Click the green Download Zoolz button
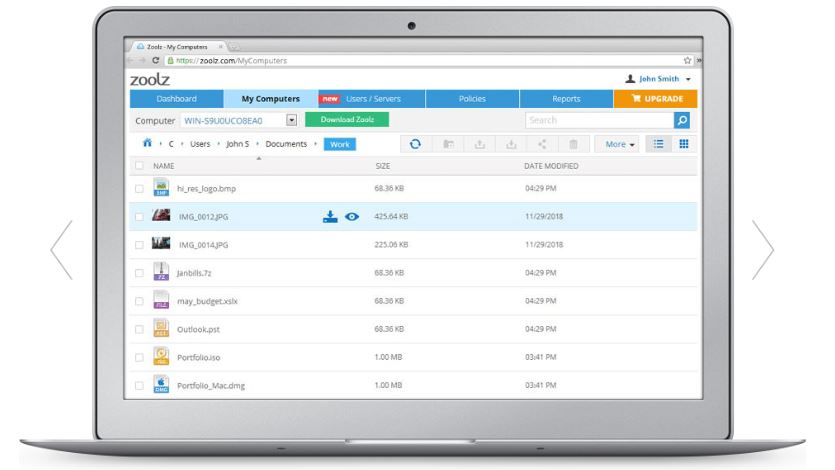This screenshot has height=470, width=835. 347,120
